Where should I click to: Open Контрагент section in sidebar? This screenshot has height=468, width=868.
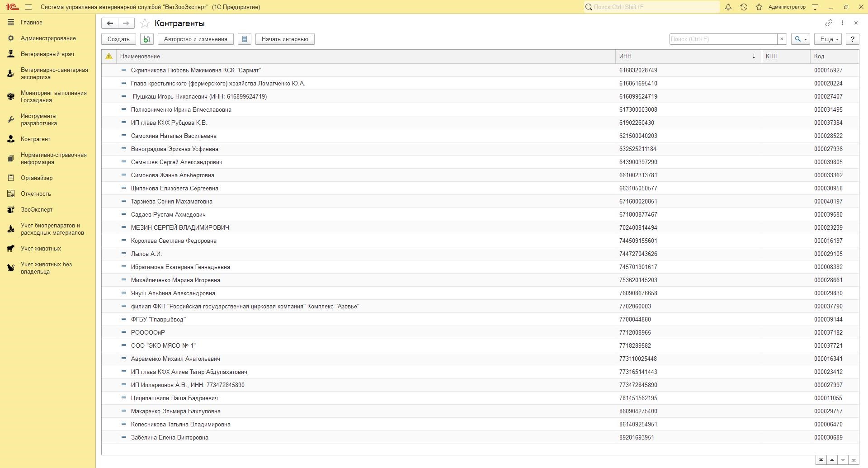(x=48, y=139)
